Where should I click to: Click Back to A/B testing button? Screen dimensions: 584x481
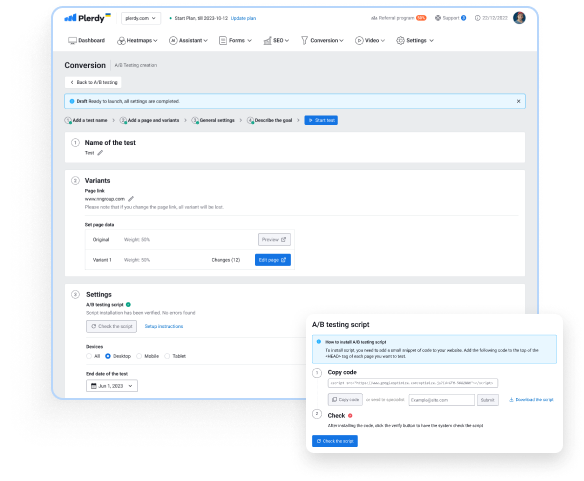[93, 82]
